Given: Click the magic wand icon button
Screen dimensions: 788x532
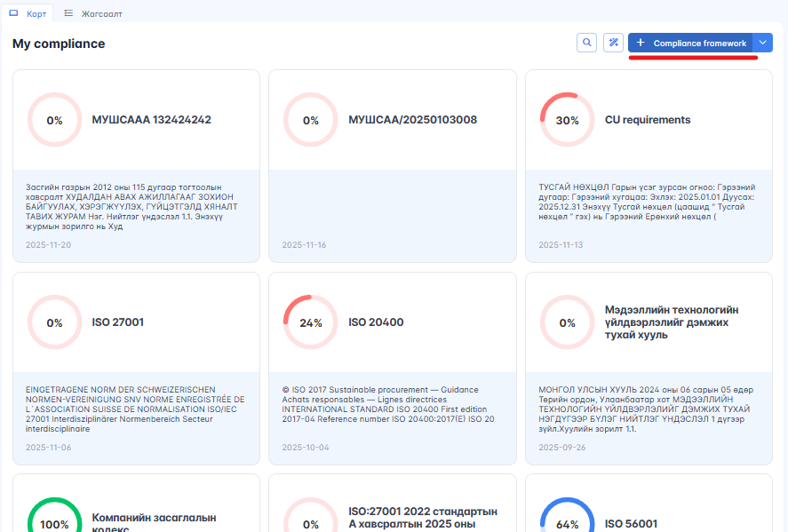Looking at the screenshot, I should (613, 43).
